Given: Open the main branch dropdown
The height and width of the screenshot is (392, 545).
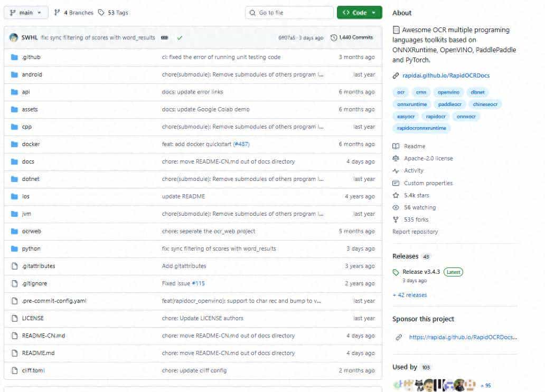Looking at the screenshot, I should (25, 12).
